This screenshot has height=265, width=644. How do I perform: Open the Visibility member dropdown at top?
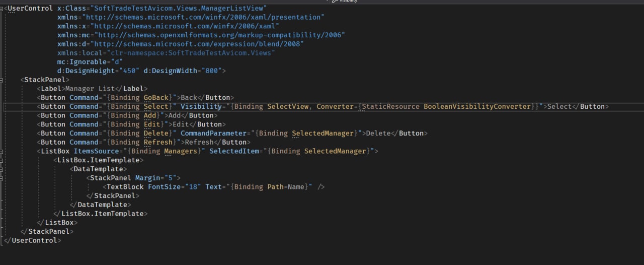345,2
